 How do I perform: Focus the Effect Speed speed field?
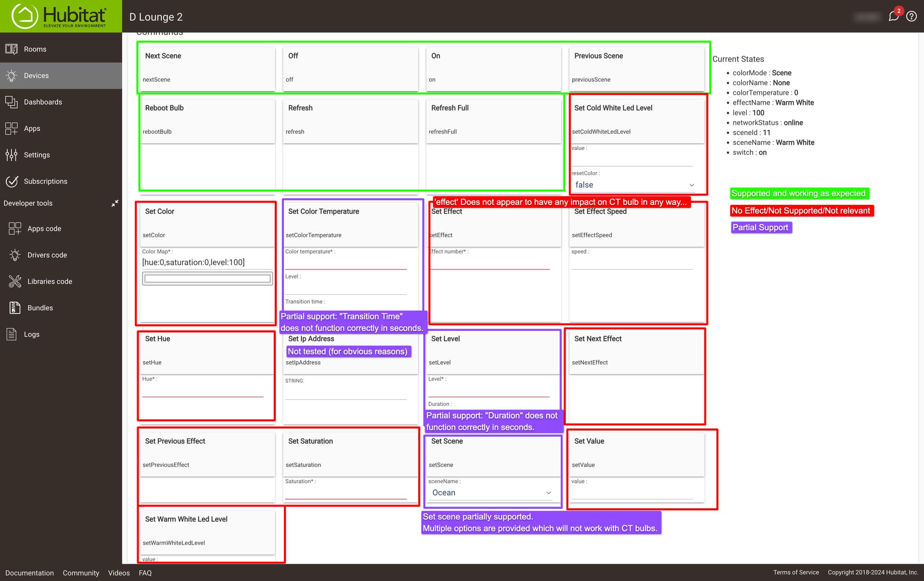632,263
